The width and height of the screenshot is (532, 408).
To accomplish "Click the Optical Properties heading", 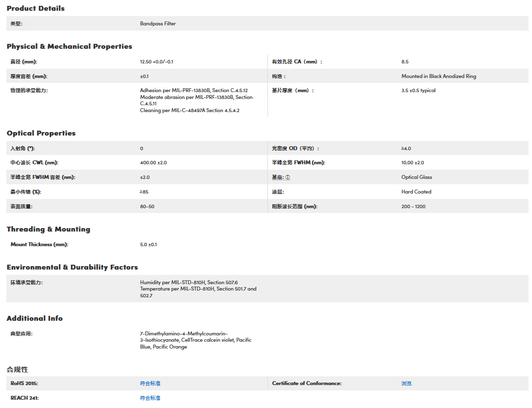I will pyautogui.click(x=41, y=133).
